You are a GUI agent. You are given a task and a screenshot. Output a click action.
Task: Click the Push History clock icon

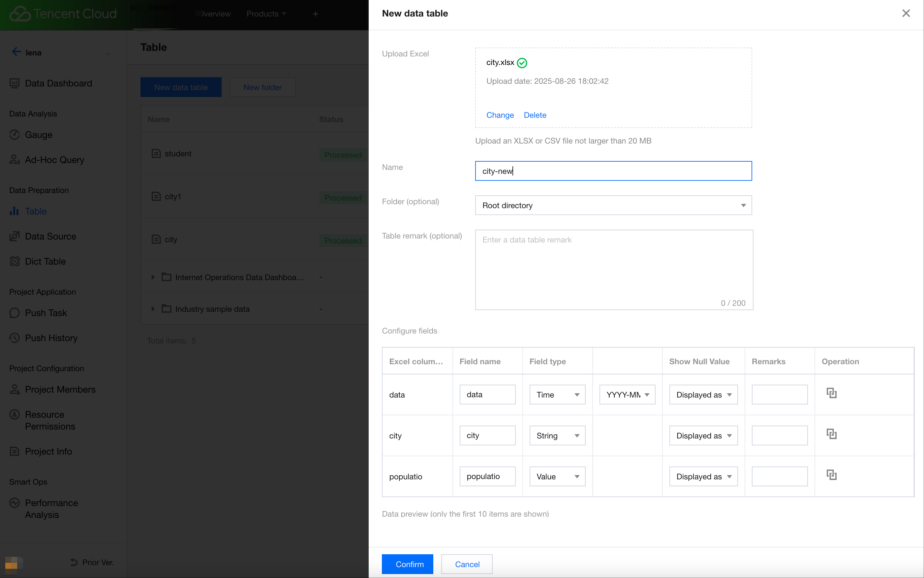click(x=15, y=338)
